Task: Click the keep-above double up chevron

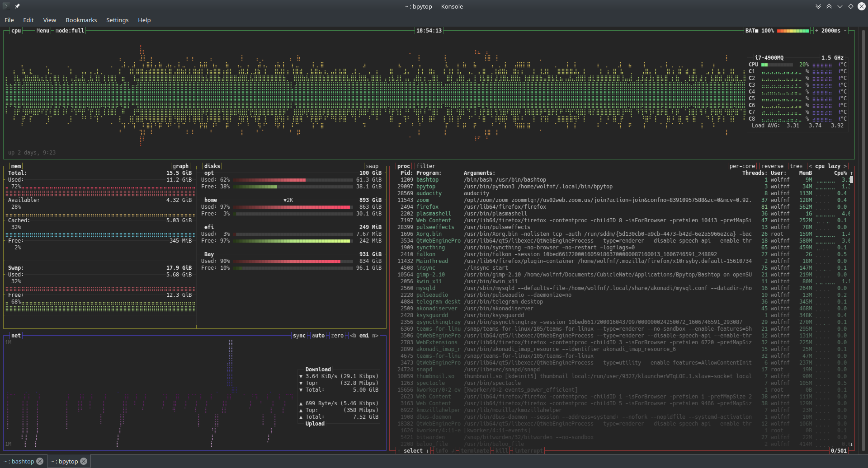Action: click(829, 6)
